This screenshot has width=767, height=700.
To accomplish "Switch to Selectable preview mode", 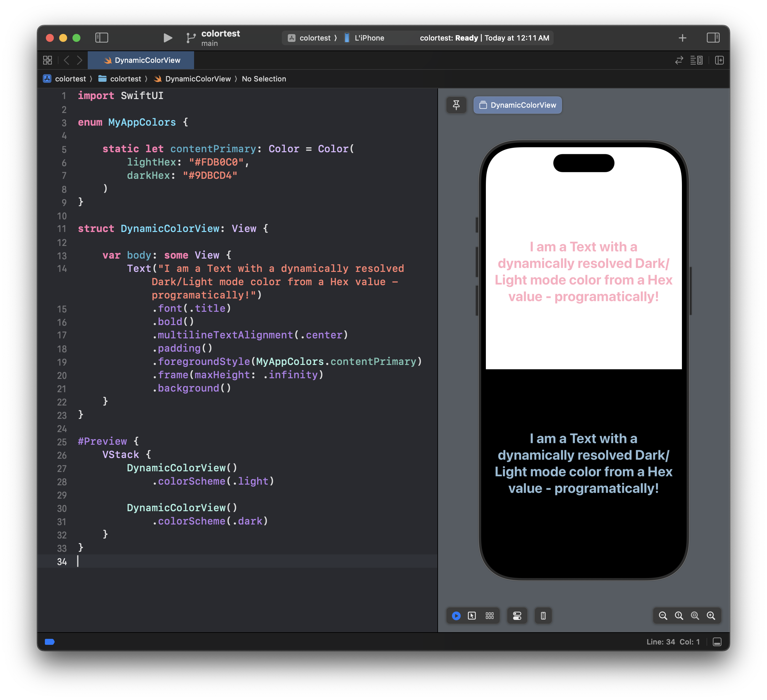I will click(x=472, y=616).
